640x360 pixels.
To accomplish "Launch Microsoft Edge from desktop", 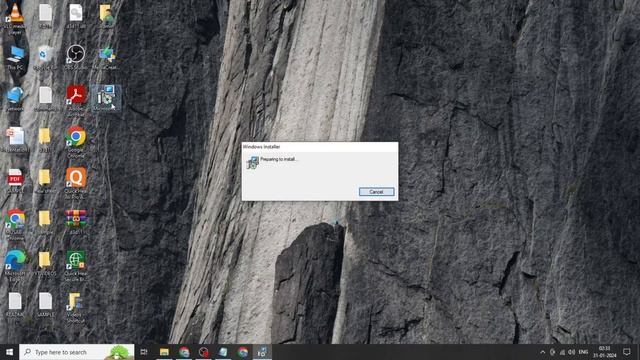I will (x=15, y=265).
